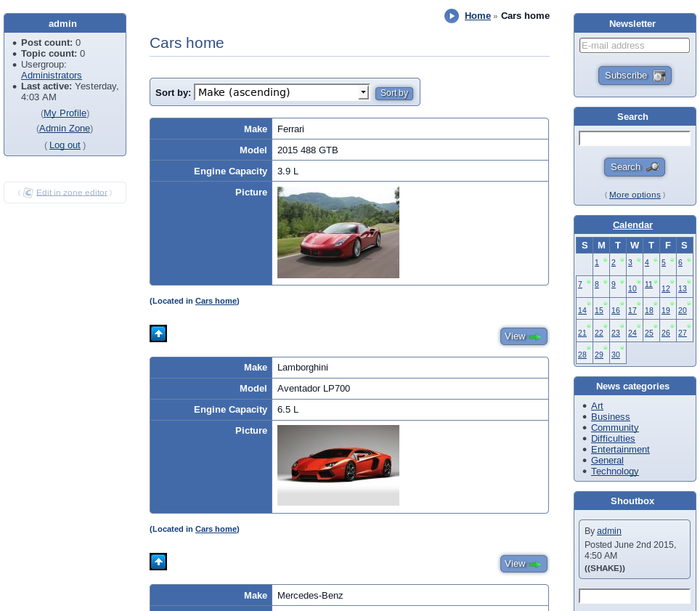Open the Administrators usergroup link

coord(52,76)
